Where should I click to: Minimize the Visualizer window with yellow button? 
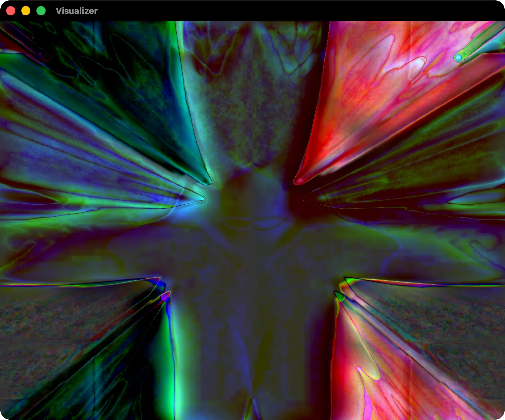26,11
